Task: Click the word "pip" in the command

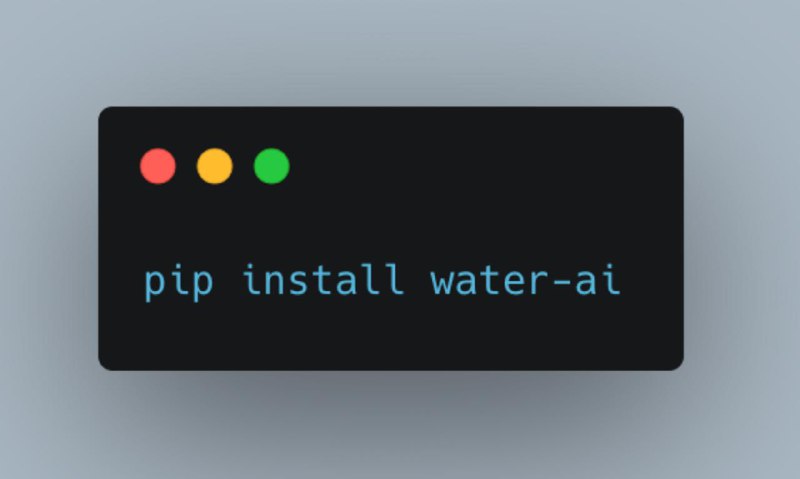Action: (x=179, y=282)
